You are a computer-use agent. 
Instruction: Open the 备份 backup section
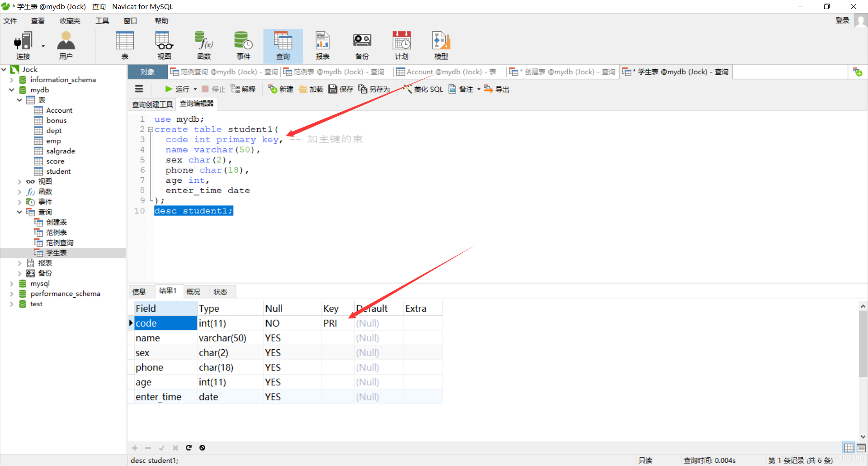[x=362, y=45]
